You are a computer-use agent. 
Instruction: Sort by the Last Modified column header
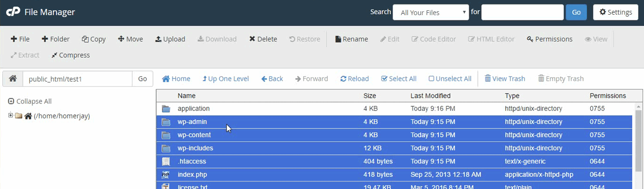[x=431, y=95]
